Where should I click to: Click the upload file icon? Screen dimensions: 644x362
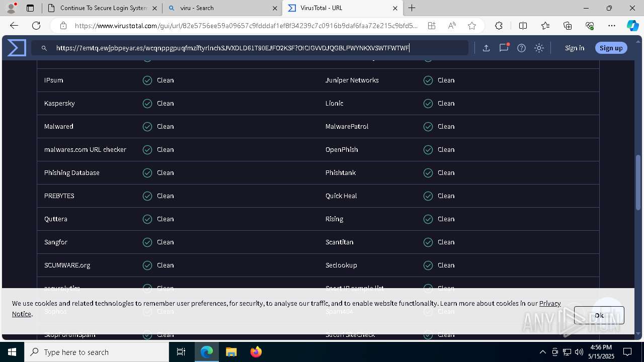pos(486,48)
